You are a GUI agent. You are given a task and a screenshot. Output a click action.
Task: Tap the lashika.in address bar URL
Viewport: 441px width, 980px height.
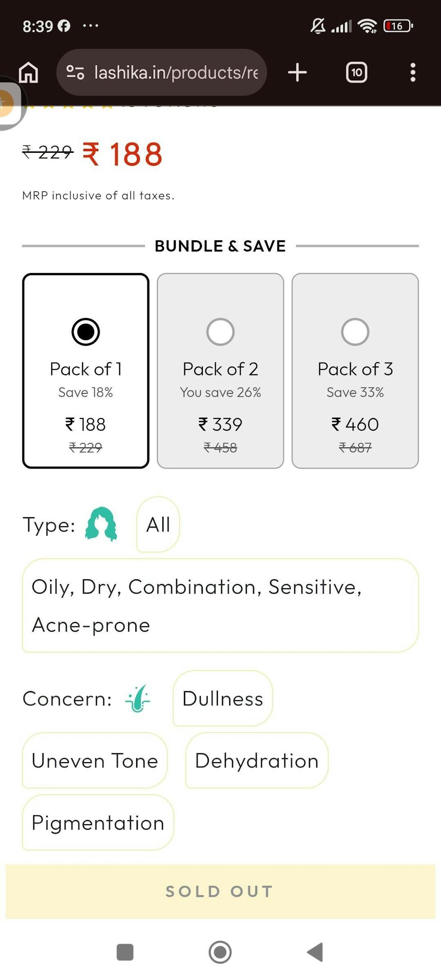176,72
